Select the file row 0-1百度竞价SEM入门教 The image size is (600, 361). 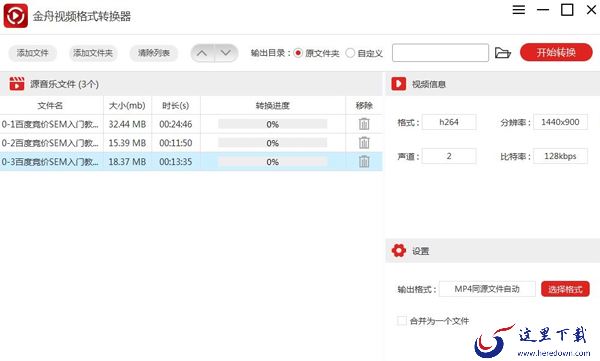191,124
